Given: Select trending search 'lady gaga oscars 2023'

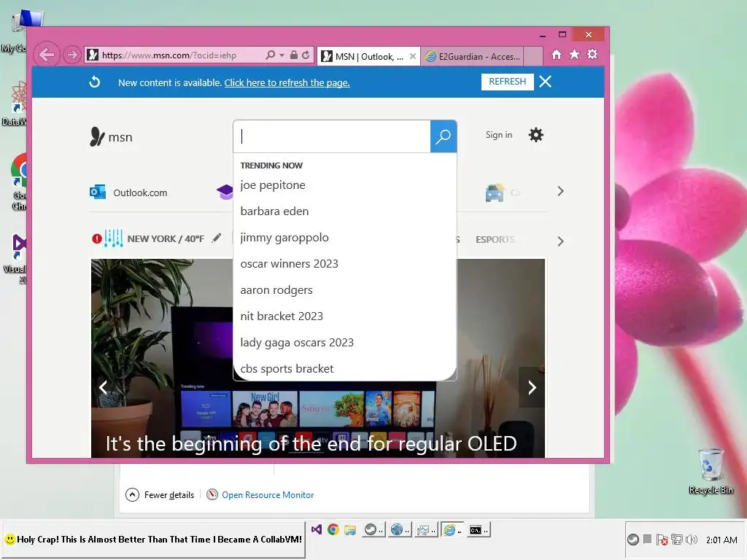Looking at the screenshot, I should click(x=297, y=342).
